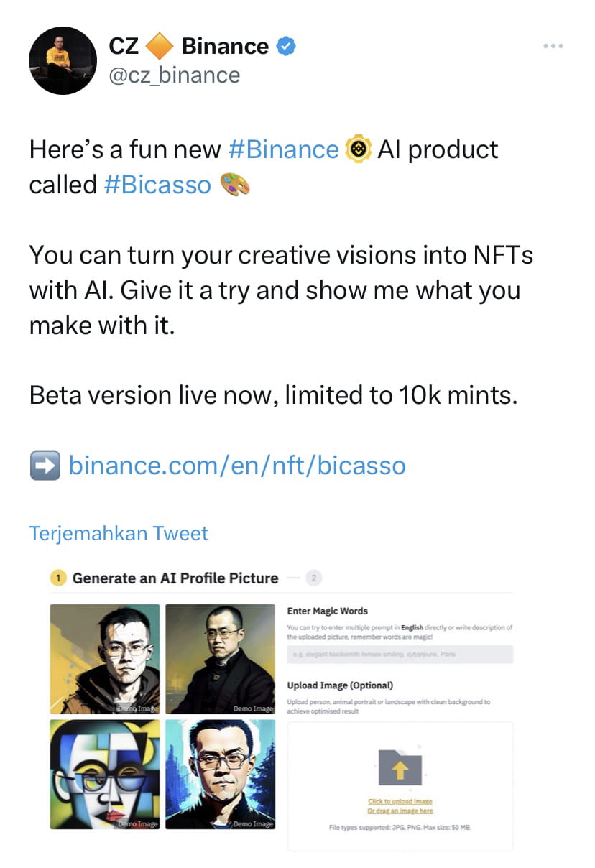
Task: Open the binance.com/en/nft/bicasso link
Action: (236, 465)
